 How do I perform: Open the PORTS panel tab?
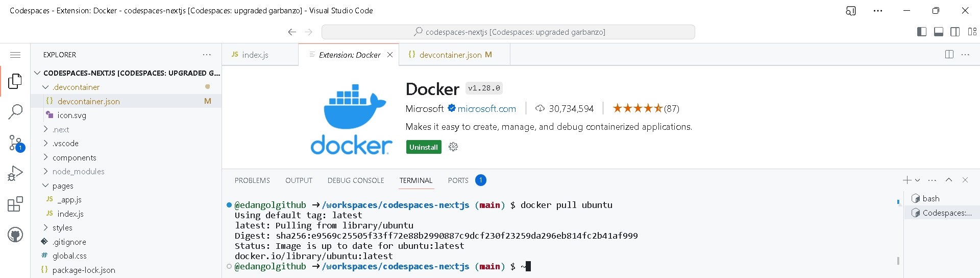[467, 180]
